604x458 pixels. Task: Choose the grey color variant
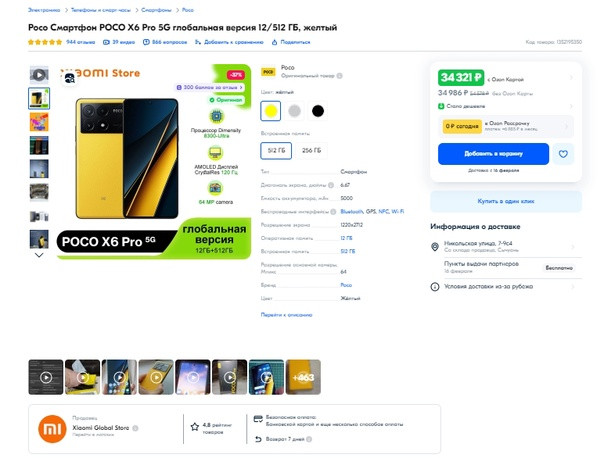pos(294,111)
